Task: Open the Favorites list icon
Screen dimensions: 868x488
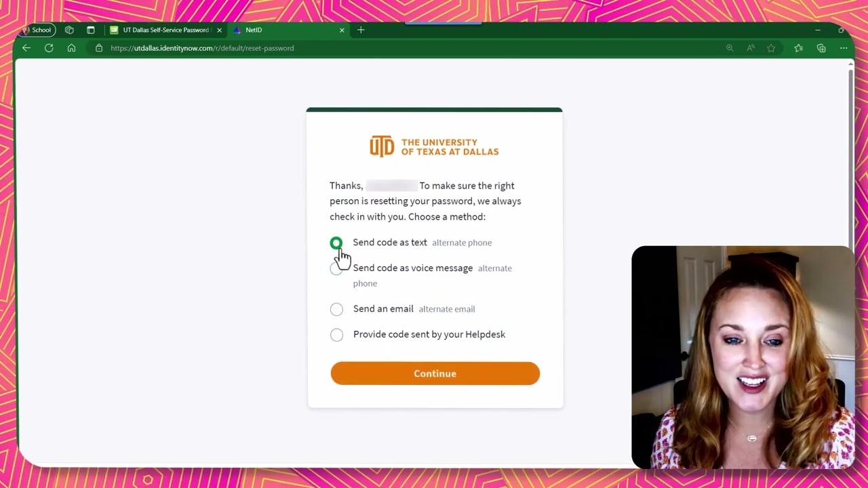Action: click(799, 48)
